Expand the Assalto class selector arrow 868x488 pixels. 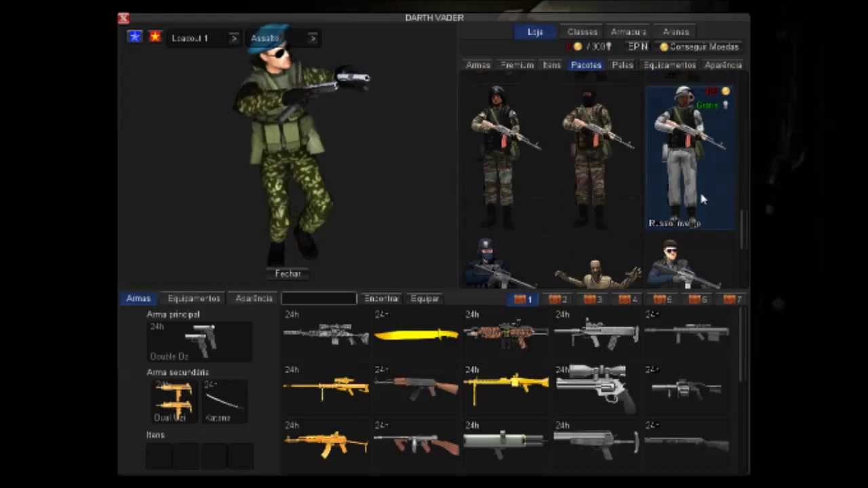coord(313,38)
